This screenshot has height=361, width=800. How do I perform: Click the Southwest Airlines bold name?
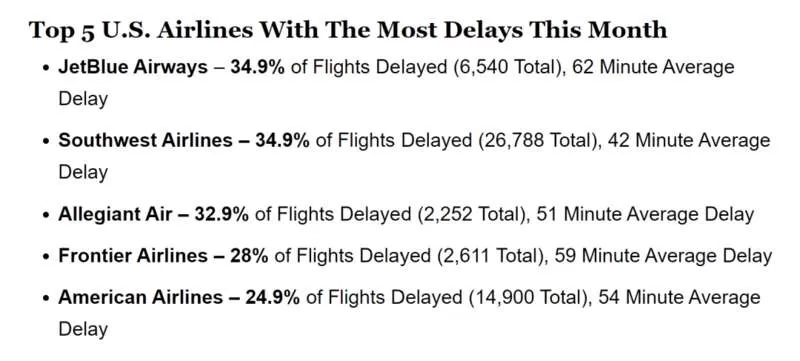pos(145,140)
